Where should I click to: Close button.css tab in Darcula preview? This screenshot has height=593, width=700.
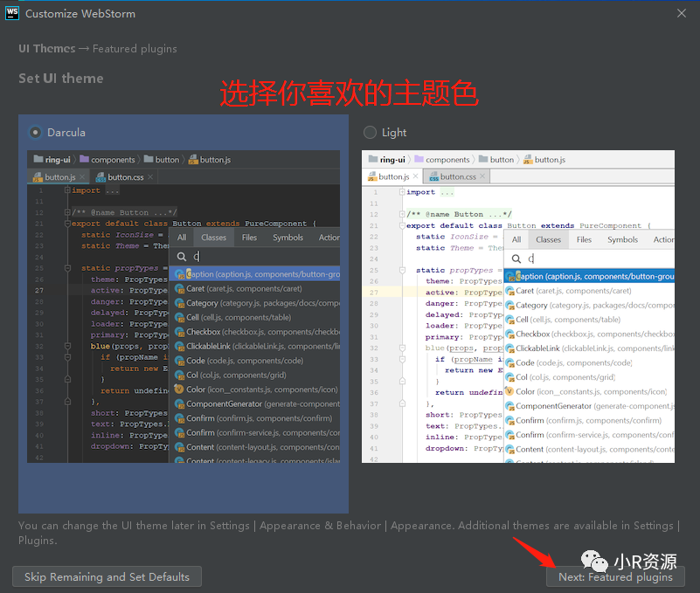click(150, 177)
